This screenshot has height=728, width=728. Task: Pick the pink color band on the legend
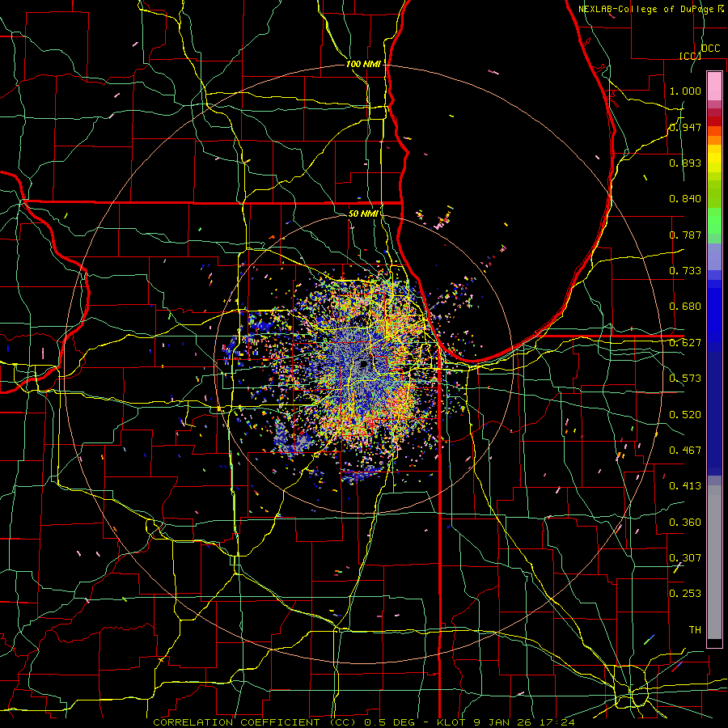[x=714, y=86]
